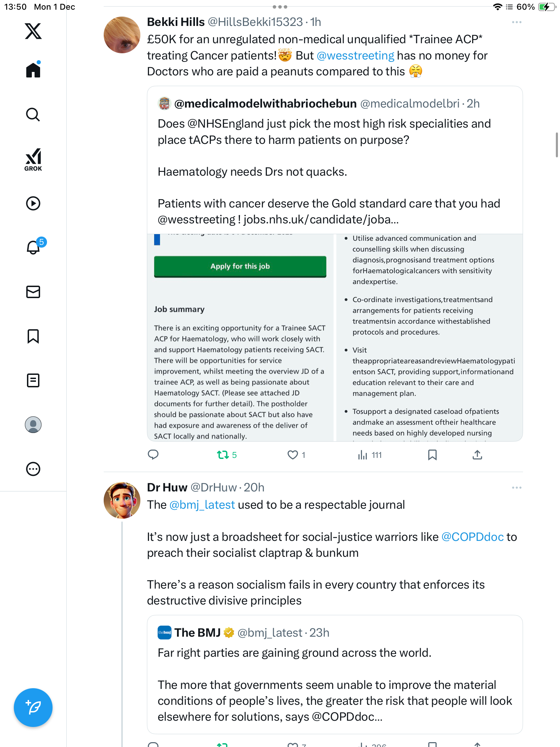Open the @COPDdoc mention in Dr Huw's post
560x747 pixels.
(472, 537)
